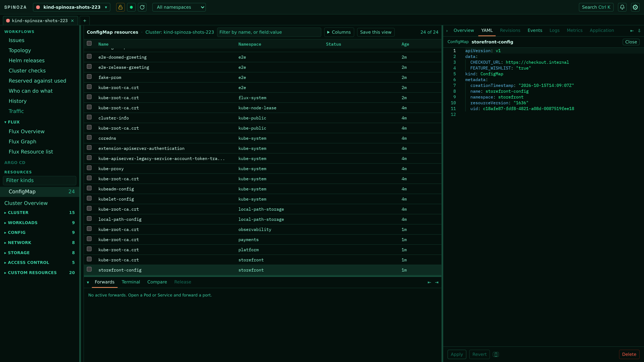Click the refresh cluster icon
The height and width of the screenshot is (362, 644).
(x=142, y=7)
